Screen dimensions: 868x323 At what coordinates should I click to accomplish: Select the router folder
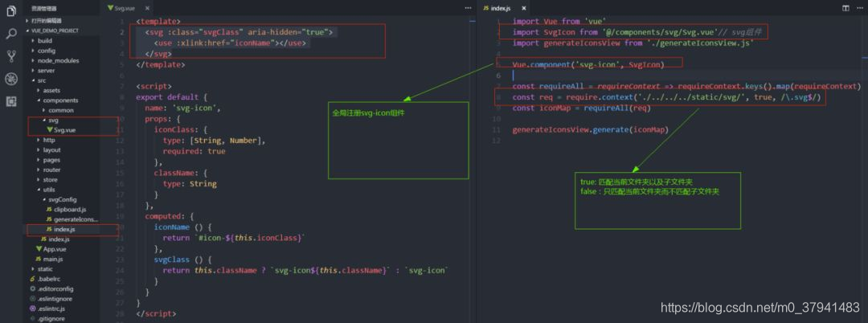pos(52,170)
